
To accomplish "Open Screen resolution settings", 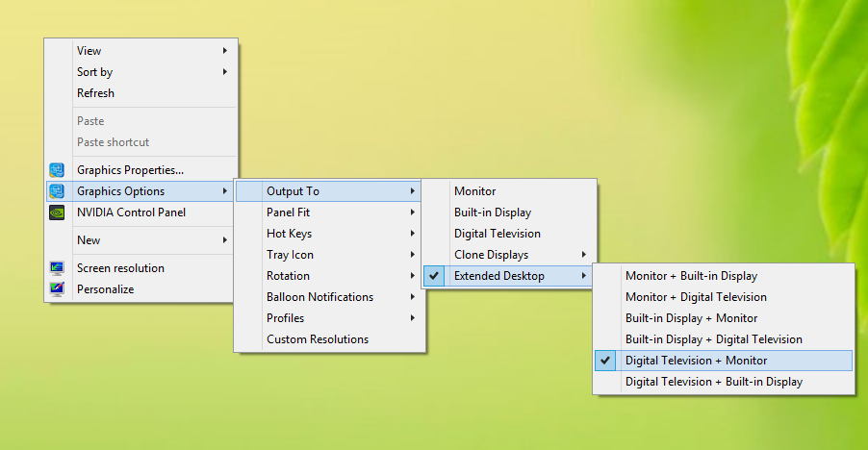I will point(140,268).
